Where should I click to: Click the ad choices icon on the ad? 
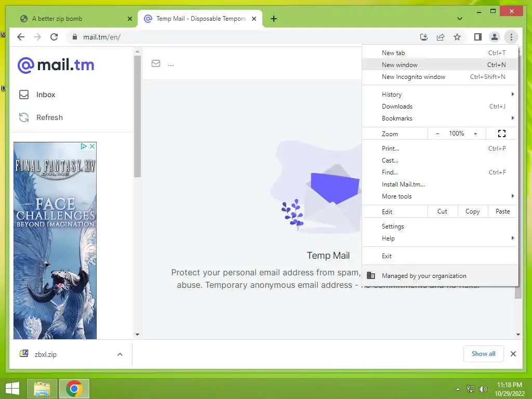84,146
